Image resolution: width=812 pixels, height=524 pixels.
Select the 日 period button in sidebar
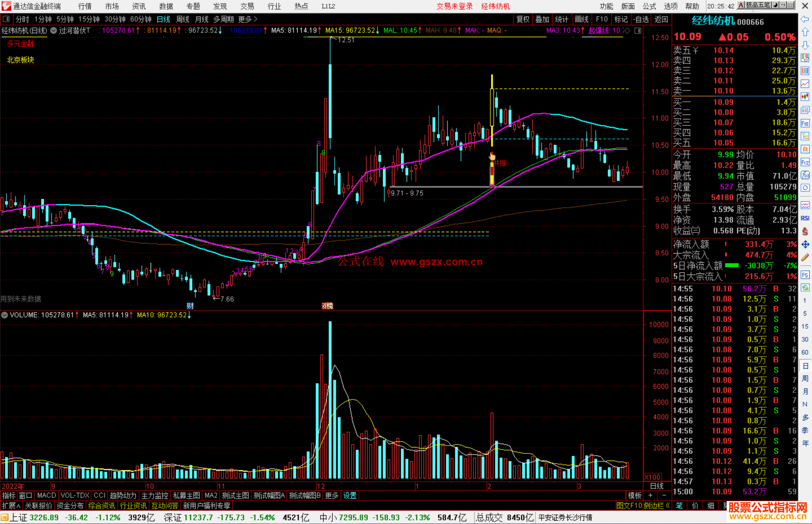coord(805,365)
